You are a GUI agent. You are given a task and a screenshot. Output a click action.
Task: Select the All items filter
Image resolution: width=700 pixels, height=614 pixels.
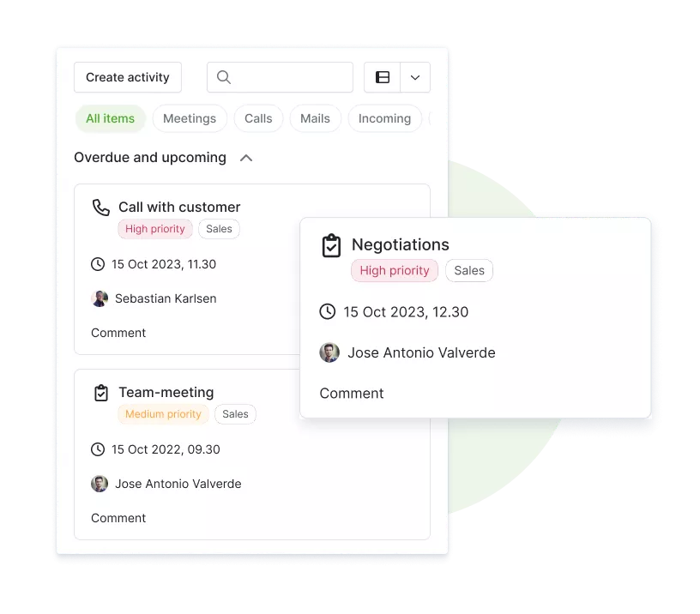(x=111, y=118)
